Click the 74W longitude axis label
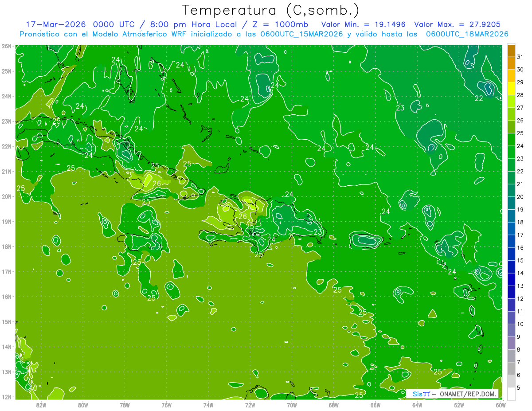This screenshot has height=411, width=532. 208,405
